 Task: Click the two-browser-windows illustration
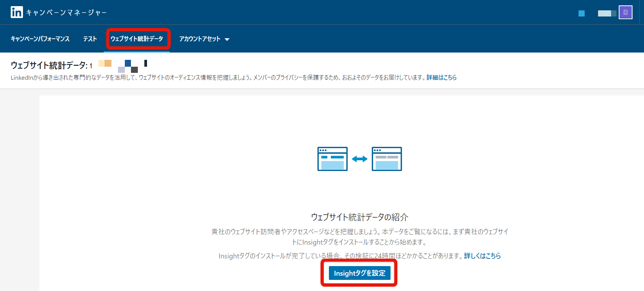[360, 159]
